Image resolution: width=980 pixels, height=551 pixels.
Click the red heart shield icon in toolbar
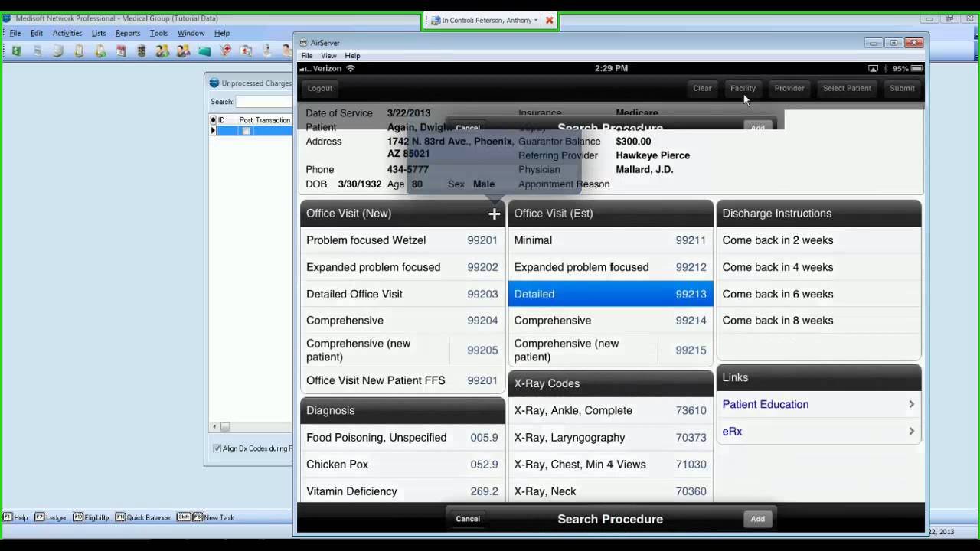(x=225, y=51)
